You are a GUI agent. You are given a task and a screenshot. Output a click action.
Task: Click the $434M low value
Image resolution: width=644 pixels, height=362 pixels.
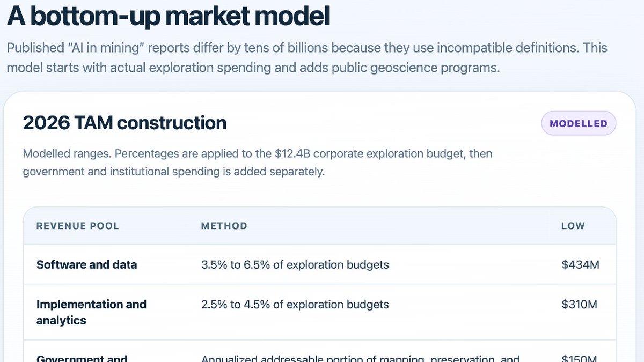point(580,264)
